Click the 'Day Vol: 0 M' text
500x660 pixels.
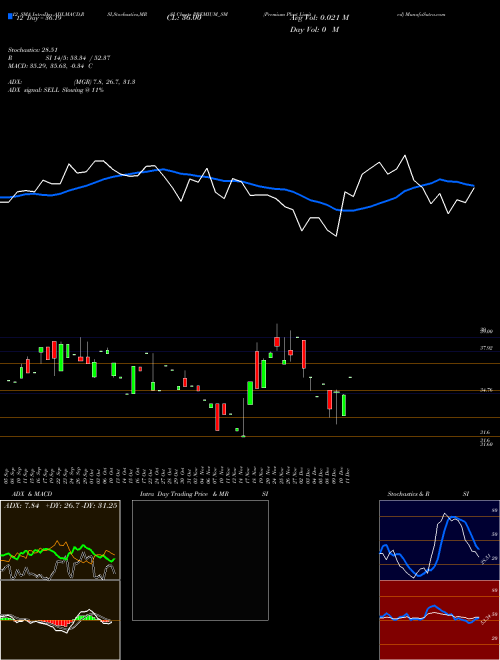[x=314, y=30]
